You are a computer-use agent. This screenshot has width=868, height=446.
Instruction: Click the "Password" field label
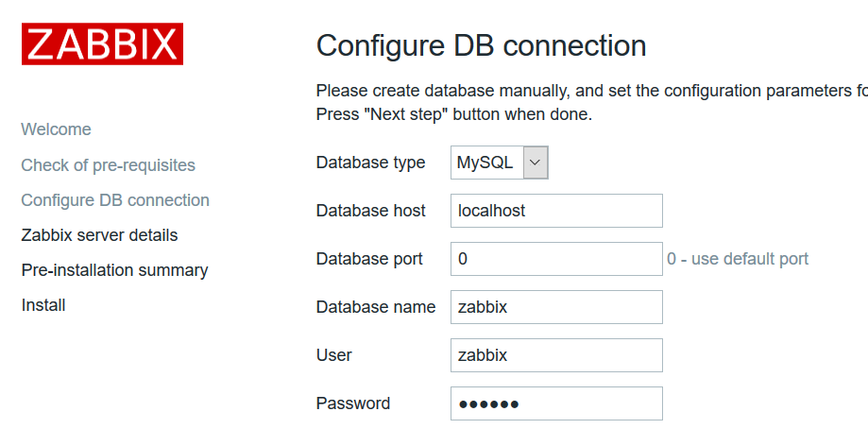353,403
